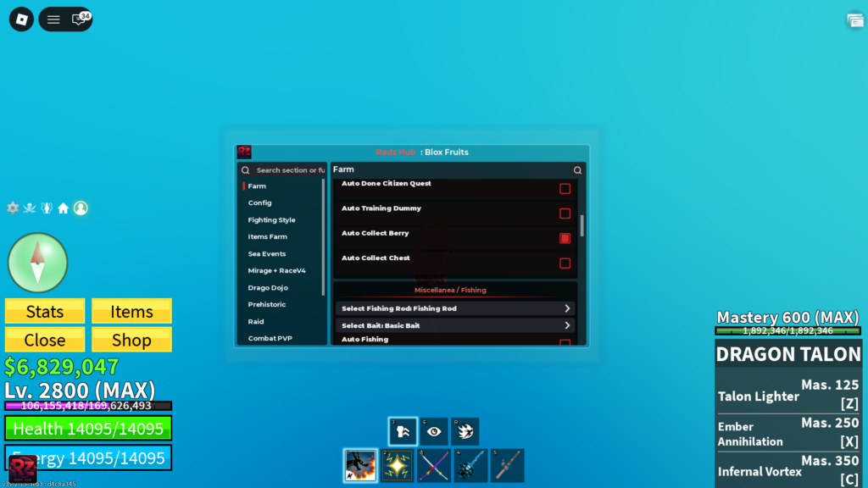This screenshot has height=488, width=868.
Task: Open the crew members silhouette icon
Action: click(x=47, y=208)
